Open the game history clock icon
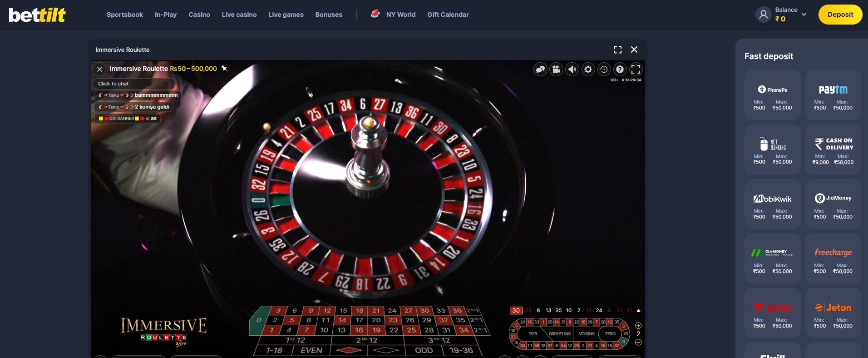 604,69
